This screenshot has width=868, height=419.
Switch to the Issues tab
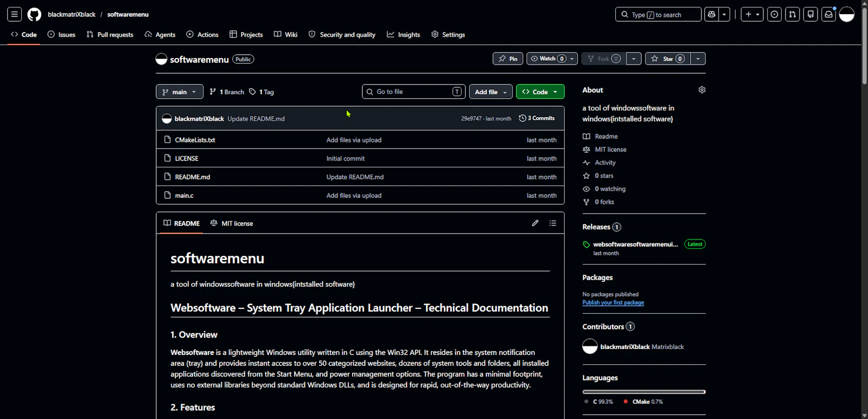(x=61, y=35)
